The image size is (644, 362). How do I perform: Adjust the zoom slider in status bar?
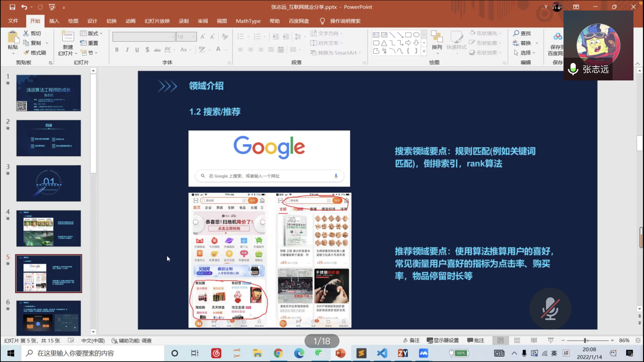[585, 340]
